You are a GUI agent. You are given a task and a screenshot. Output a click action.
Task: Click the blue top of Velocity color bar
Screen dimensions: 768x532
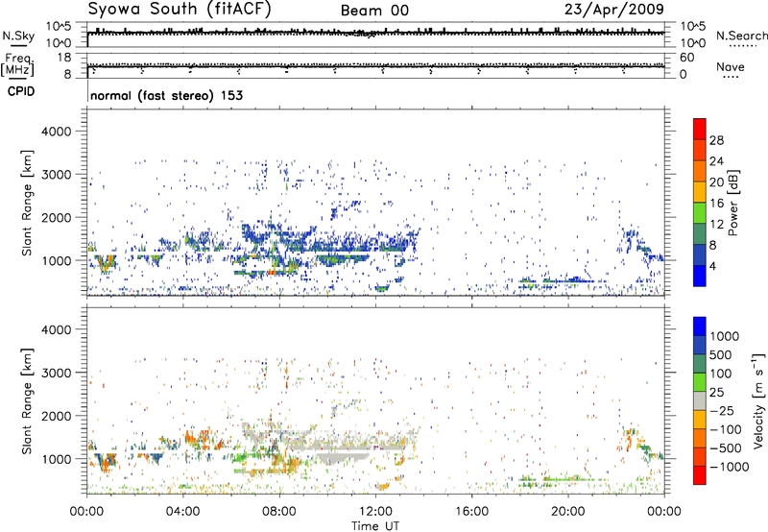(x=700, y=326)
